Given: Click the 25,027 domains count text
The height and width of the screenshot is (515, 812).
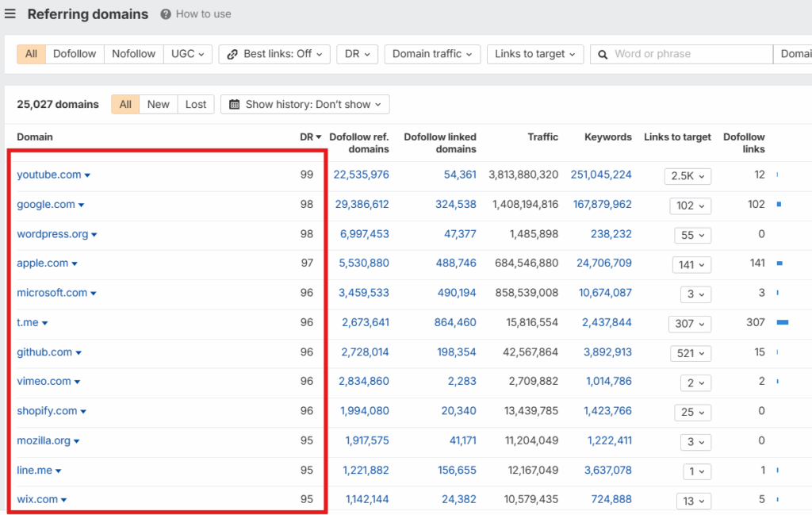Looking at the screenshot, I should pos(57,104).
